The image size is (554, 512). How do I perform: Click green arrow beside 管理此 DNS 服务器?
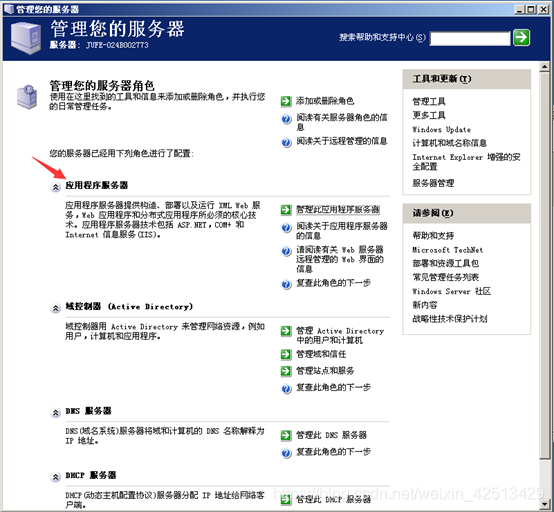click(x=285, y=435)
